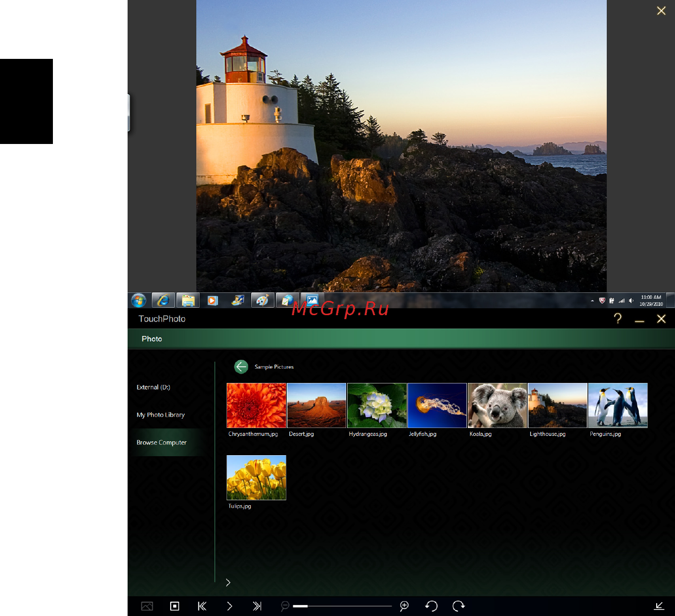Click the collapse arrow at bottom-right of toolbar
Viewport: 675px width, 616px height.
pos(659,606)
